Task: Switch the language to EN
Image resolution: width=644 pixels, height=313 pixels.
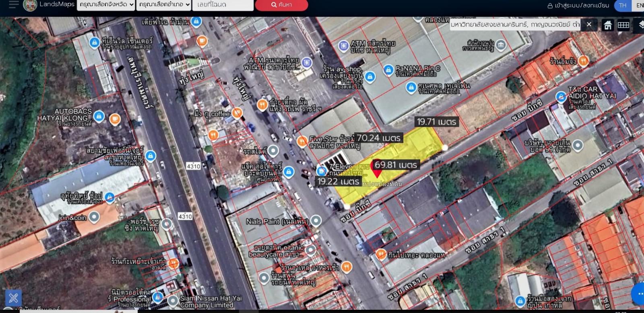Action: pos(639,6)
